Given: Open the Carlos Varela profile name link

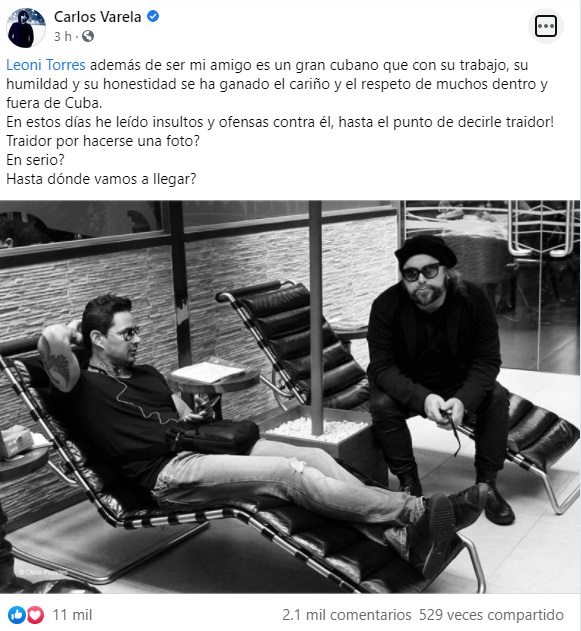Looking at the screenshot, I should coord(97,17).
